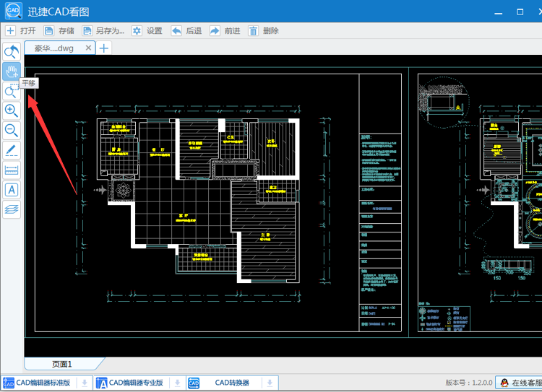Viewport: 542px width, 392px height.
Task: Open 设置 settings
Action: 147,31
